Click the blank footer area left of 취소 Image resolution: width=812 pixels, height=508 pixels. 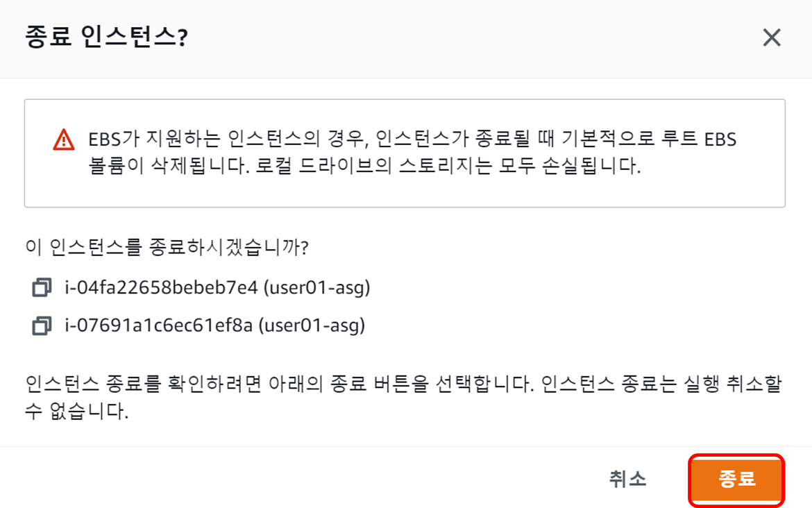click(278, 477)
